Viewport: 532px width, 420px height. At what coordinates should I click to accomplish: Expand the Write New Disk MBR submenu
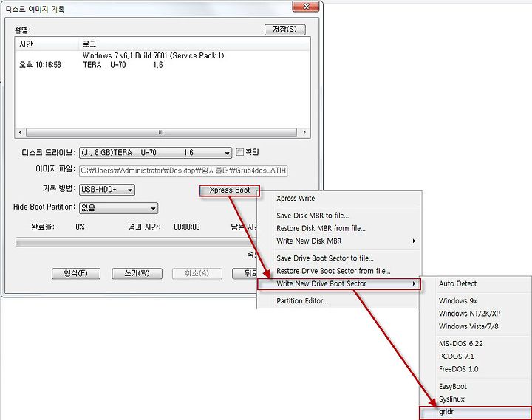click(339, 241)
